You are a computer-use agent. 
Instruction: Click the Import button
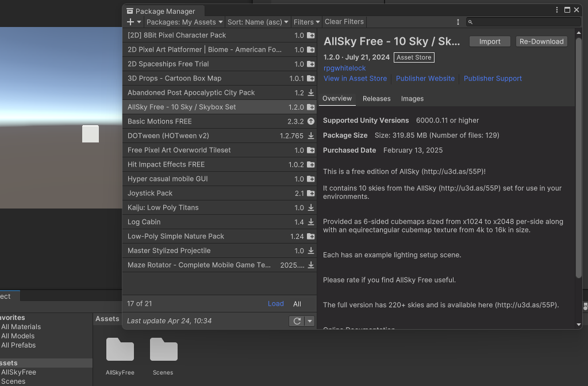[x=490, y=41]
